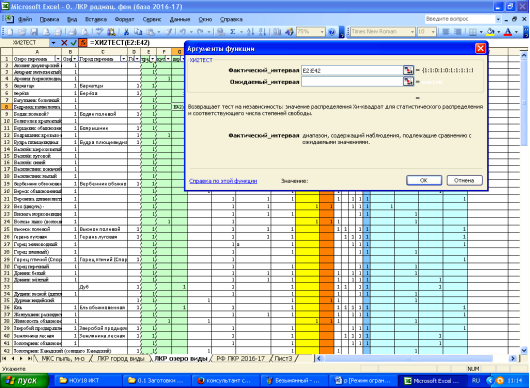Open the Times New Roman font dropdown
530x388 pixels.
pyautogui.click(x=412, y=32)
